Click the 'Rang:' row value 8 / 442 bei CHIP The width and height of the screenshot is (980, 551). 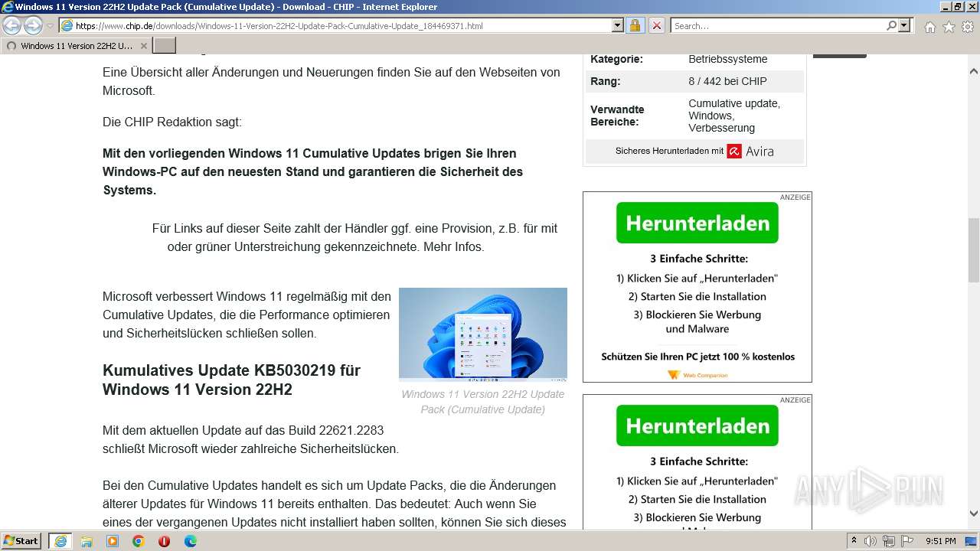[727, 81]
